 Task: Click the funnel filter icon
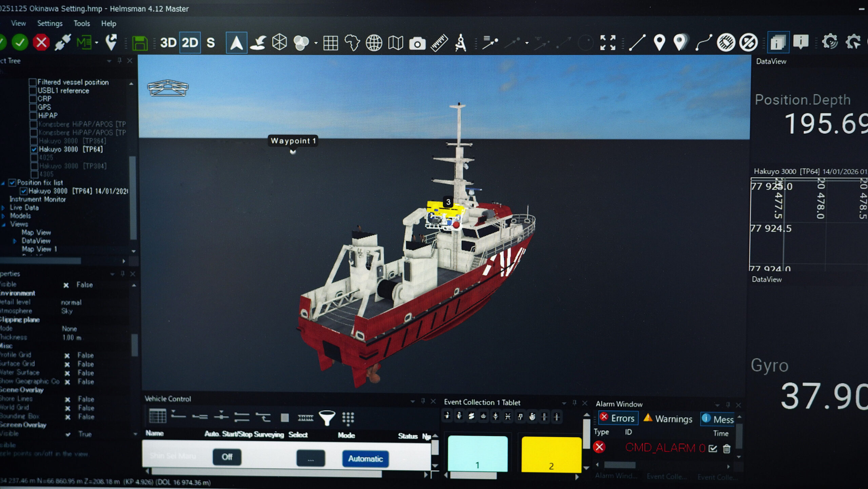coord(327,418)
